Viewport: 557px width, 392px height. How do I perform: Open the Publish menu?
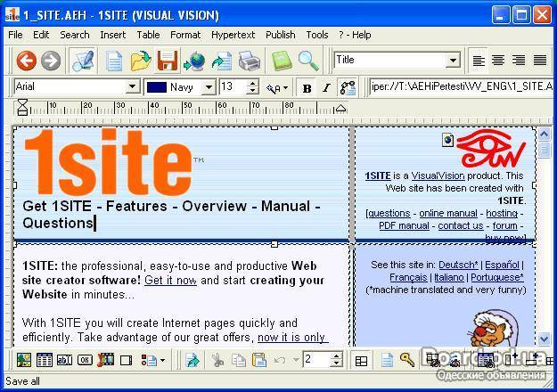tap(280, 35)
